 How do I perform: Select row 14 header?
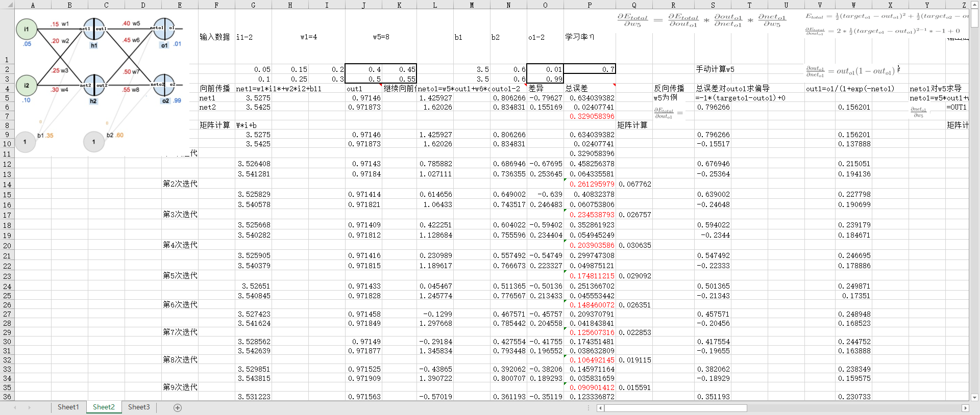[7, 184]
